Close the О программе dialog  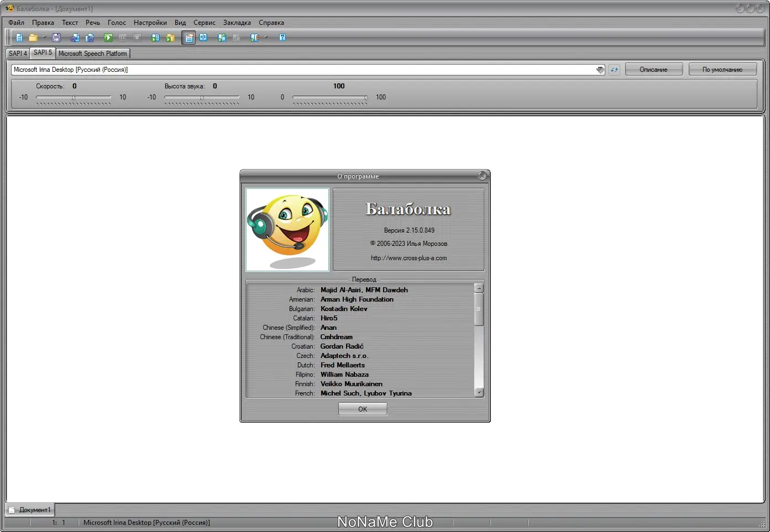coord(482,176)
